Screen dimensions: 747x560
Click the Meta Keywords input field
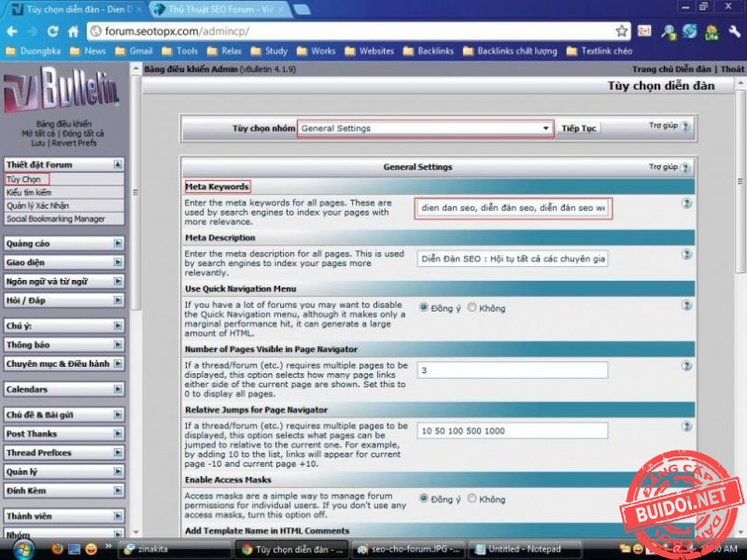tap(513, 208)
